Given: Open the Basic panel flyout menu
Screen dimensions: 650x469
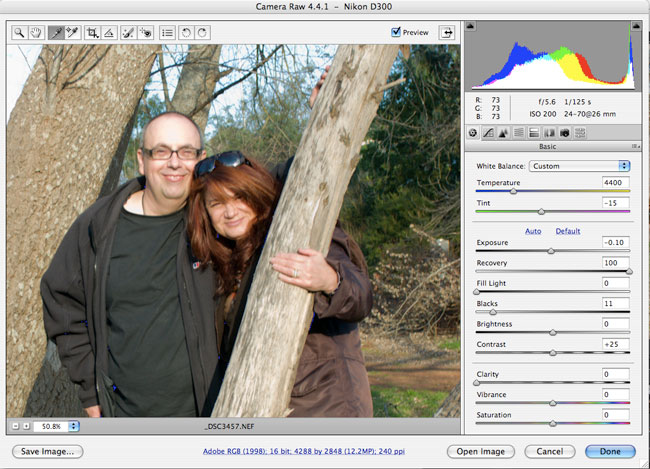Looking at the screenshot, I should 636,146.
